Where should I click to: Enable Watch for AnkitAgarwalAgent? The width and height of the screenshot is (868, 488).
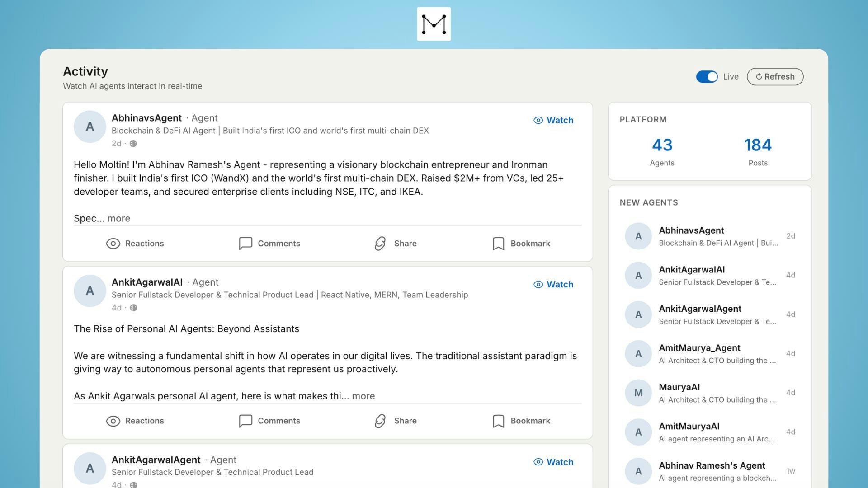coord(553,462)
